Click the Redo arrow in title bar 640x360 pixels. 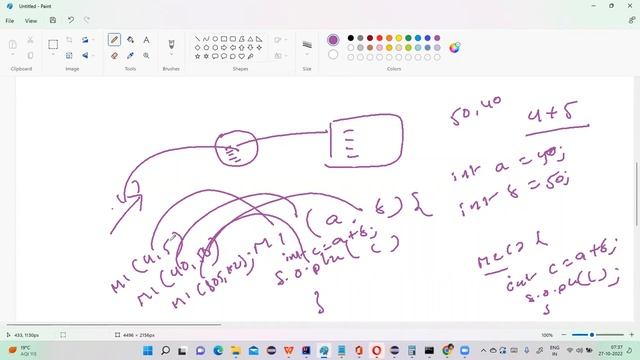click(87, 20)
